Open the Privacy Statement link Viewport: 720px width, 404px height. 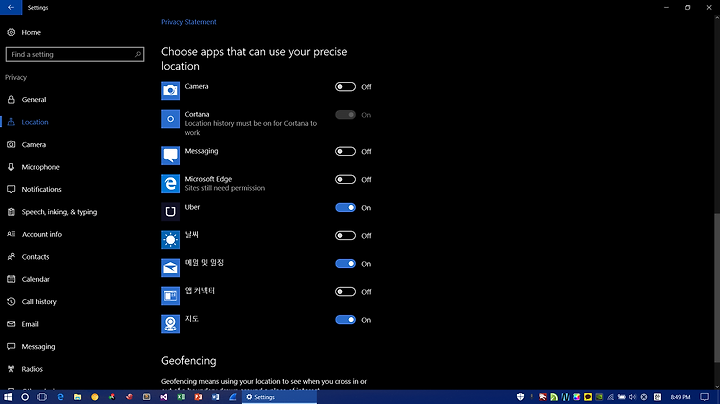click(x=189, y=22)
